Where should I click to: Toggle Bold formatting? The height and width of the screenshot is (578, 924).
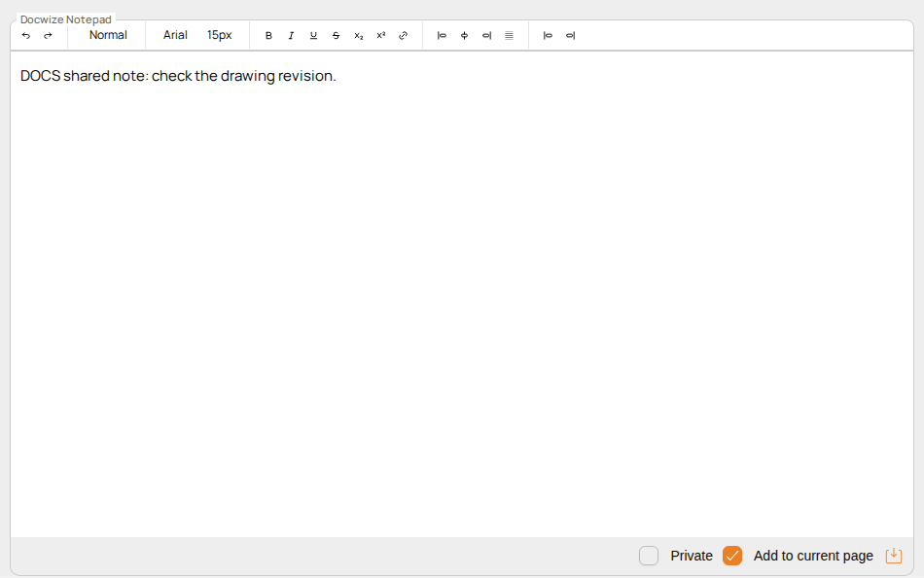point(268,35)
